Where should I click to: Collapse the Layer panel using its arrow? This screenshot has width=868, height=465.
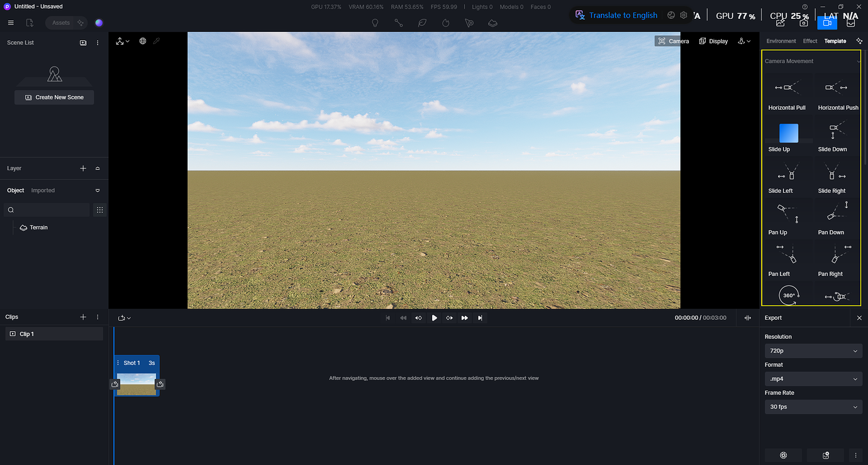pyautogui.click(x=97, y=168)
